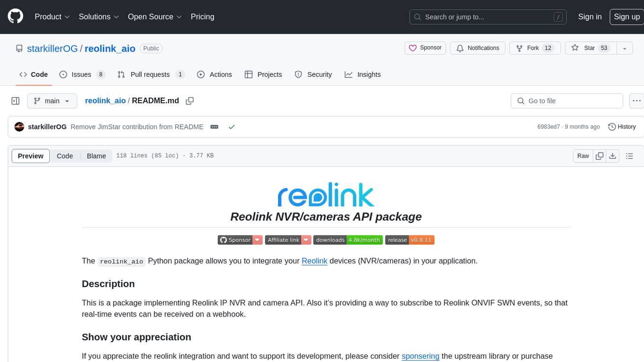Click the Sign in link

click(x=590, y=17)
